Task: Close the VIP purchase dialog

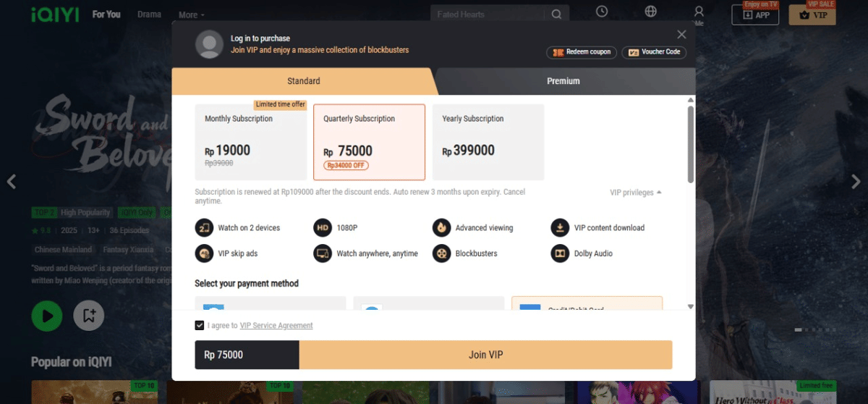Action: (x=681, y=34)
